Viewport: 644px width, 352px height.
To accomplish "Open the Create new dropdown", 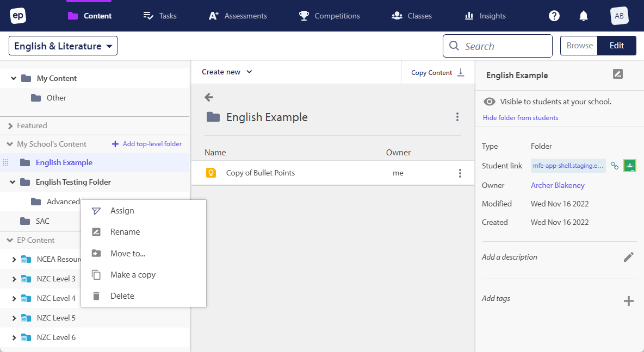I will 227,72.
